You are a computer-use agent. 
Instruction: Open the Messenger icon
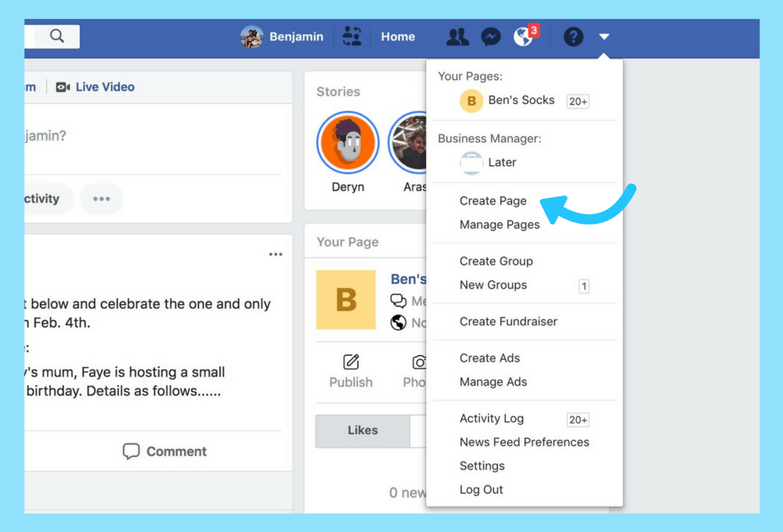(491, 37)
